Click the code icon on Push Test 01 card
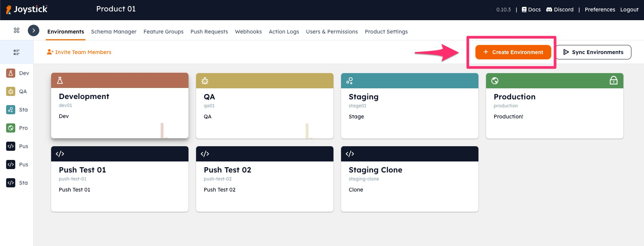644x246 pixels. click(x=60, y=154)
